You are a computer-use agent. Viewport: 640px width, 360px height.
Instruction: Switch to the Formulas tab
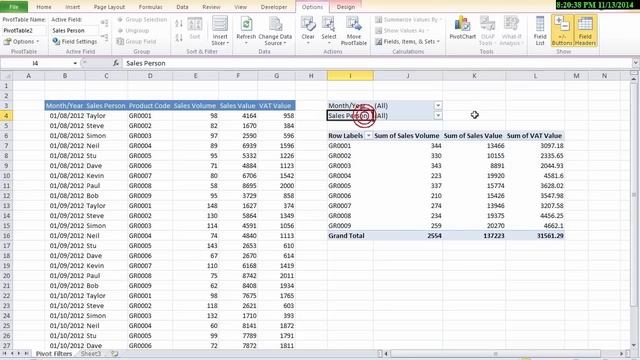tap(151, 7)
